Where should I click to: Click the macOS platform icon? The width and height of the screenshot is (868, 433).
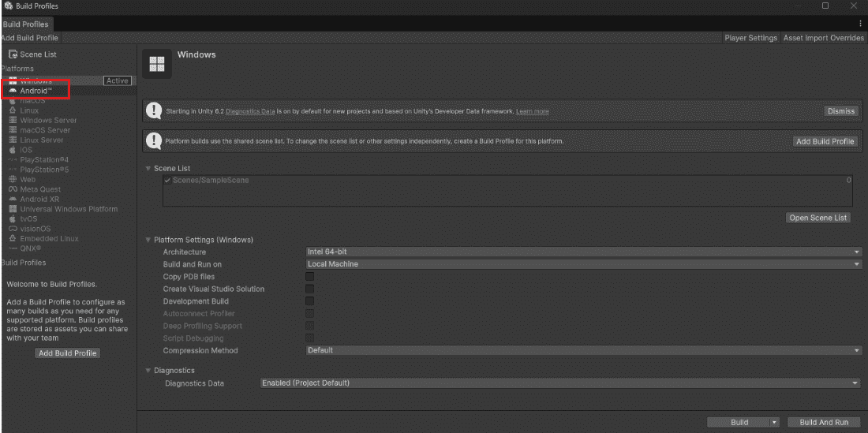pos(13,101)
